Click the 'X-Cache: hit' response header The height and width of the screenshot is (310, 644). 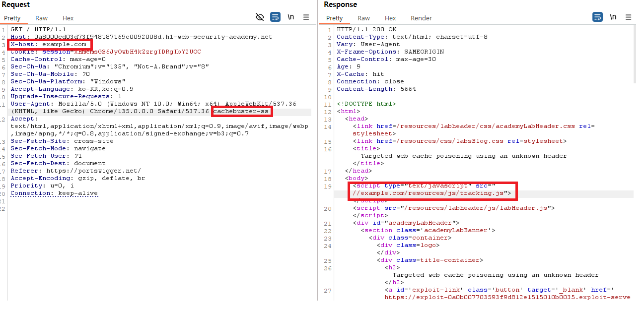(x=360, y=74)
